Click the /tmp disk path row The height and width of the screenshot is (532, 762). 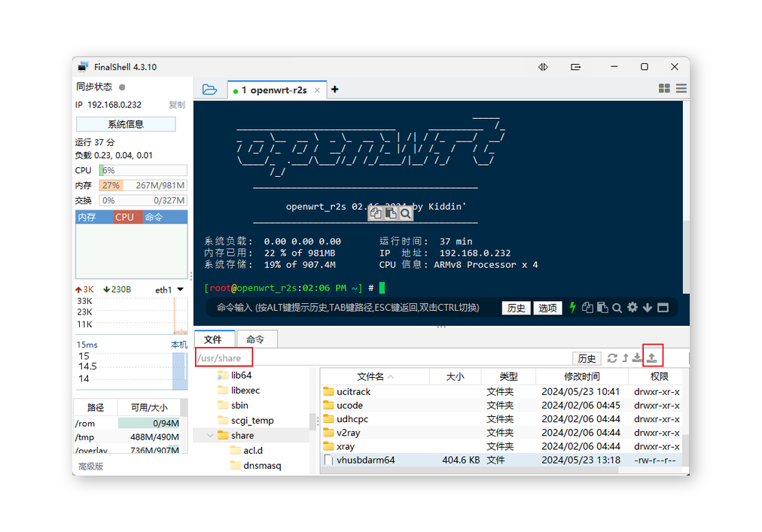[x=126, y=436]
